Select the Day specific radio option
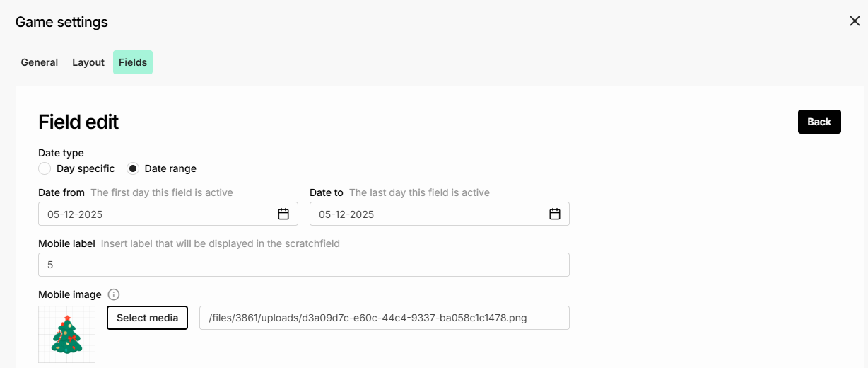868x368 pixels. point(45,168)
